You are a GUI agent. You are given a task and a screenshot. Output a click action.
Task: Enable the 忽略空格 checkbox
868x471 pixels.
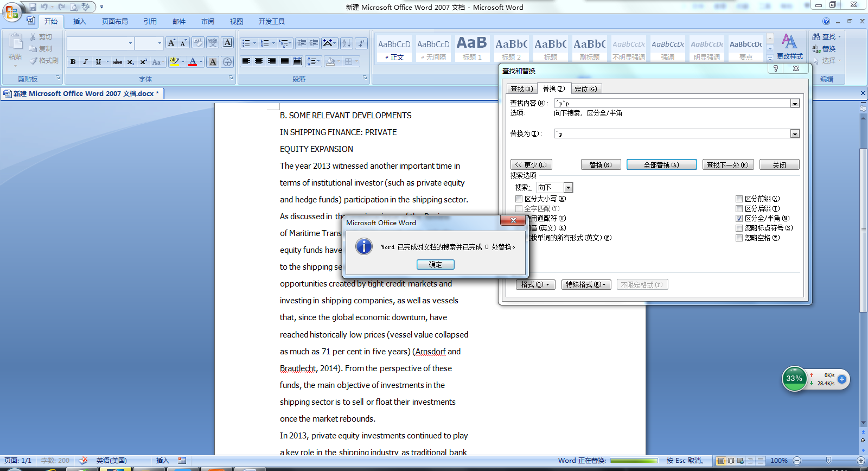tap(739, 238)
